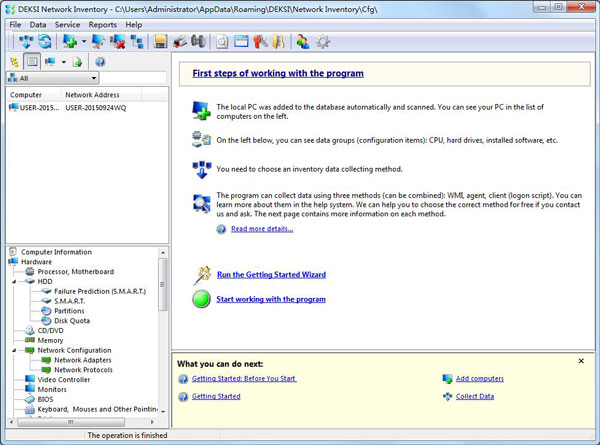Click the blue window table toolbar icon

pos(241,41)
